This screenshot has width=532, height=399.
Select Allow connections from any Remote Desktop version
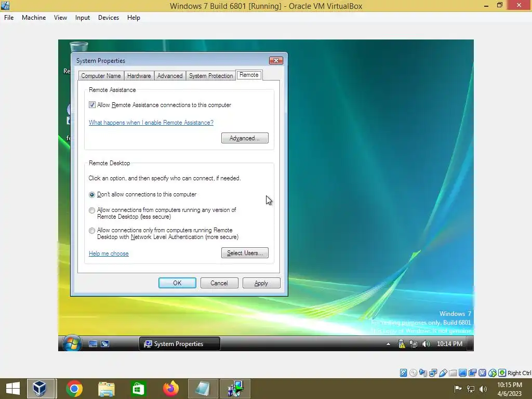(x=91, y=210)
